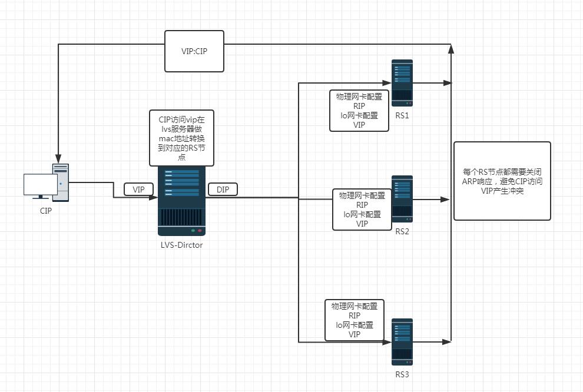The width and height of the screenshot is (583, 392).
Task: Select the 物理网卡配置 box beside RS2
Action: tap(362, 209)
